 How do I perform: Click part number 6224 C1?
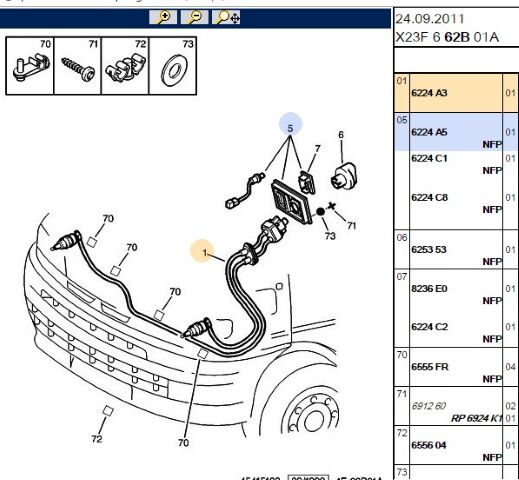tap(429, 158)
